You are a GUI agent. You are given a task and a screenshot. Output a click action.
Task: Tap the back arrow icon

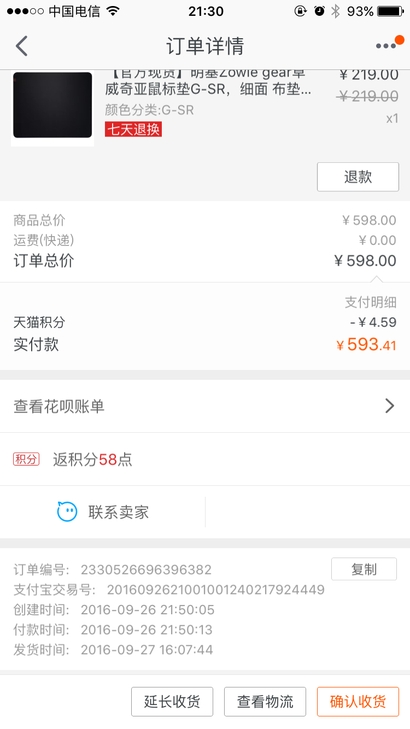click(21, 46)
